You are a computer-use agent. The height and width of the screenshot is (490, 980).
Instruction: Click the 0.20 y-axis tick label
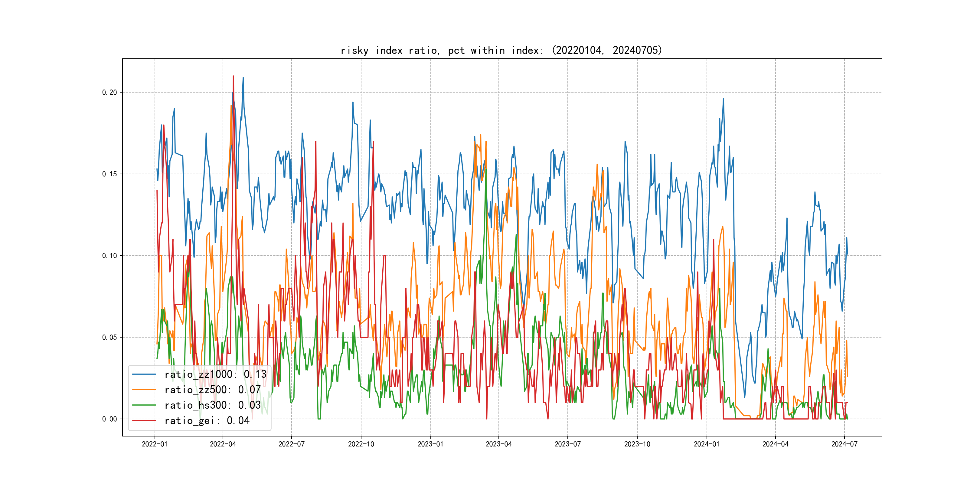coord(109,93)
